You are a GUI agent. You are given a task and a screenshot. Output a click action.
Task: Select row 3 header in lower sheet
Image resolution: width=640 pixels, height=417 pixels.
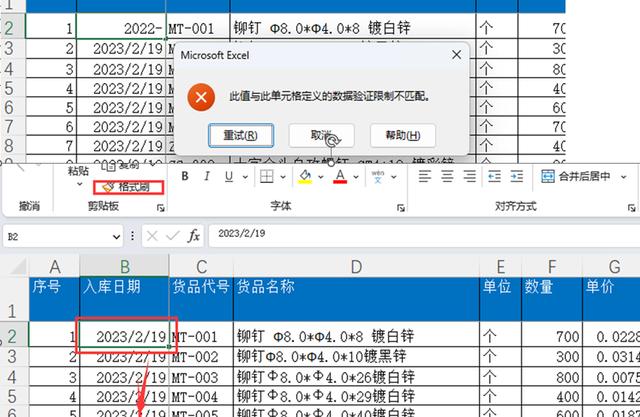click(13, 357)
